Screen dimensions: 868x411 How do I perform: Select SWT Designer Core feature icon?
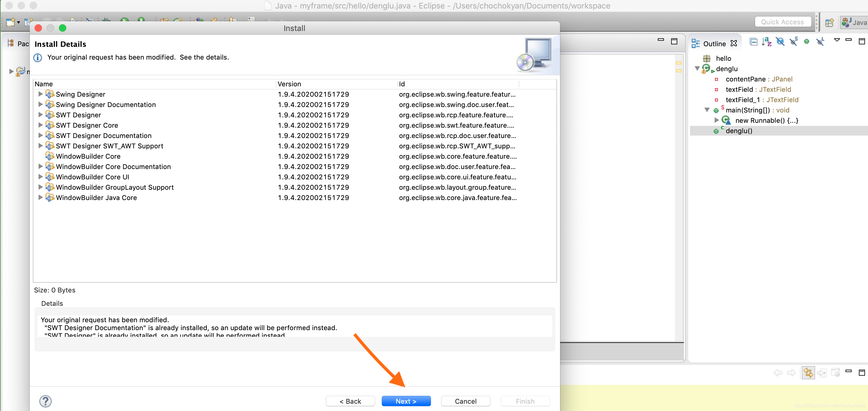[x=50, y=125]
